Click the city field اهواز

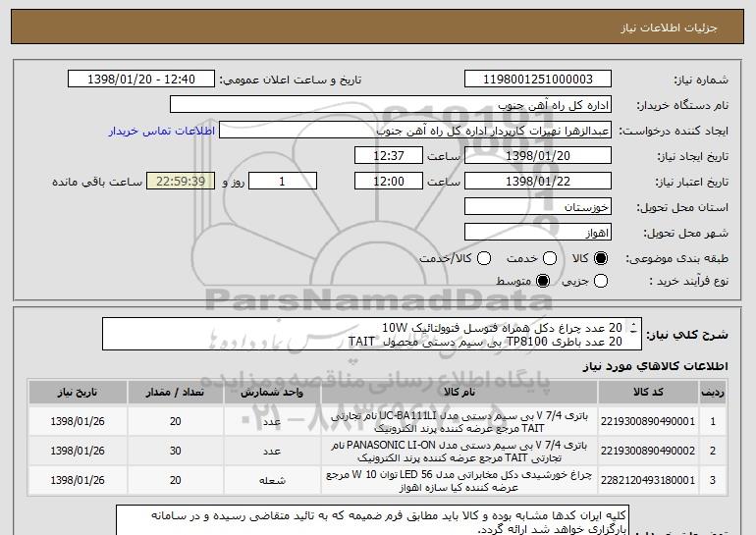pos(538,233)
